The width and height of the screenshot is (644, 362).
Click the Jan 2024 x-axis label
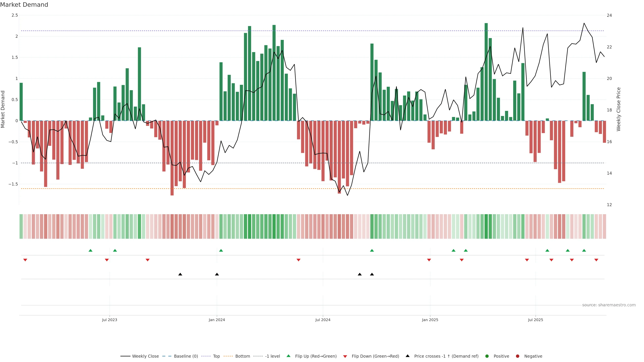pyautogui.click(x=217, y=320)
